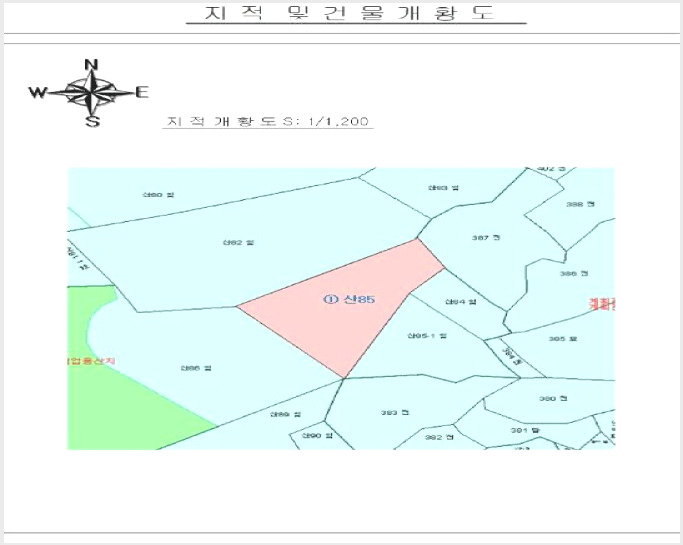683x545 pixels.
Task: Click the compass rose icon
Action: pos(89,93)
